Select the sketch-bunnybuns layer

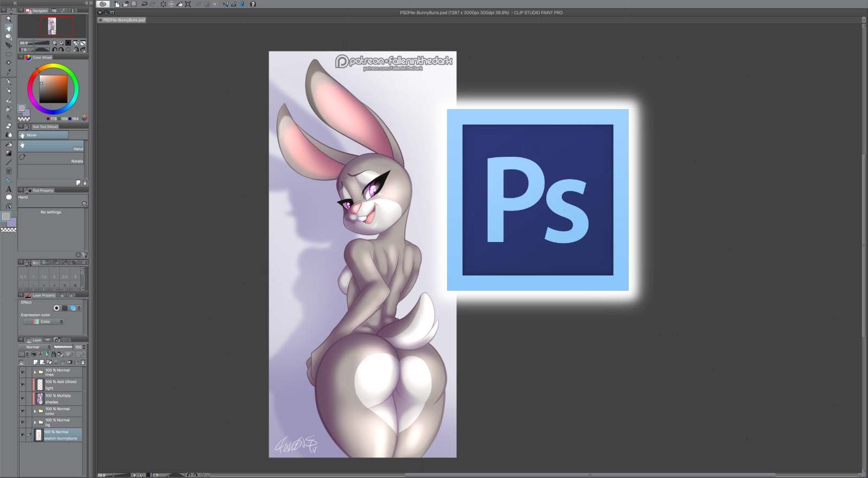[57, 435]
